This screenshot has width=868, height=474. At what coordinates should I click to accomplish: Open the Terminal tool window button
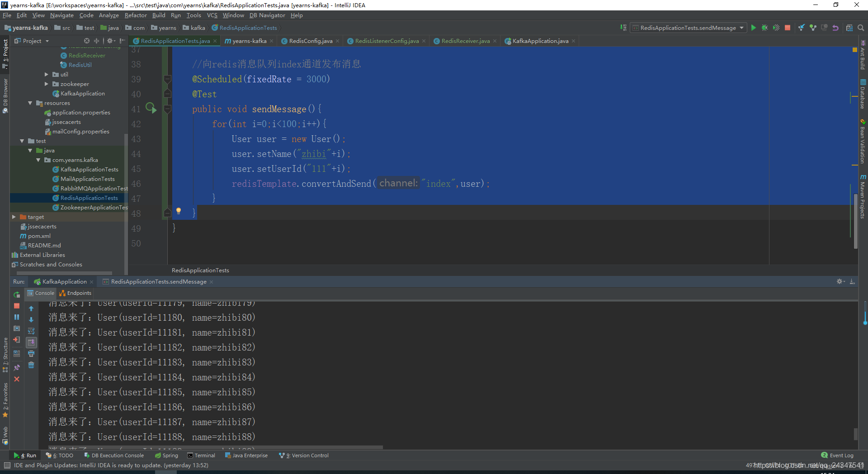coord(201,455)
